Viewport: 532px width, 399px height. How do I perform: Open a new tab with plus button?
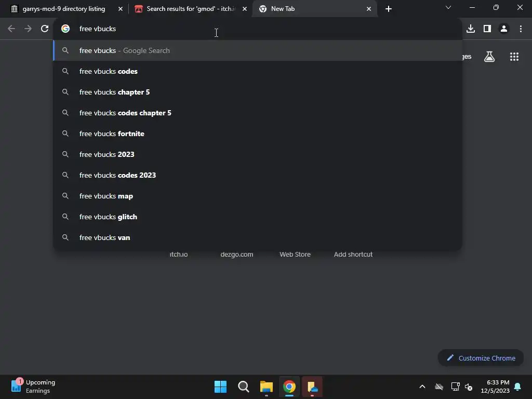point(389,9)
